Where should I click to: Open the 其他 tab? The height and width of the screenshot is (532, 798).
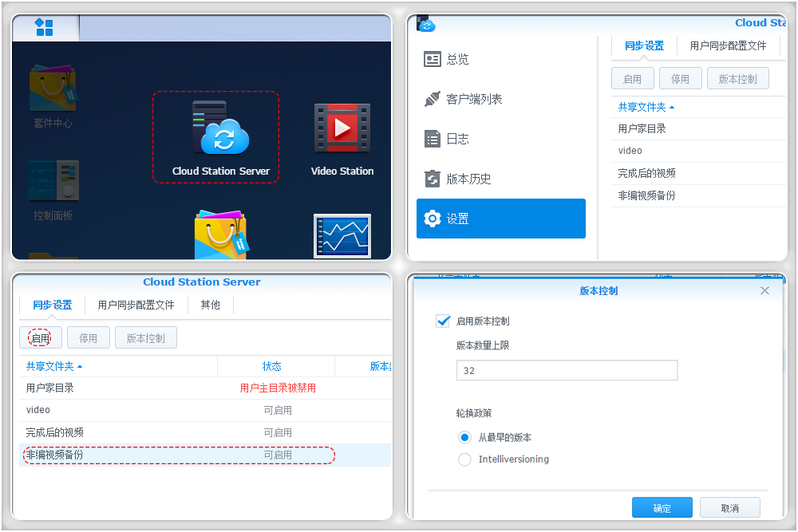tap(210, 304)
